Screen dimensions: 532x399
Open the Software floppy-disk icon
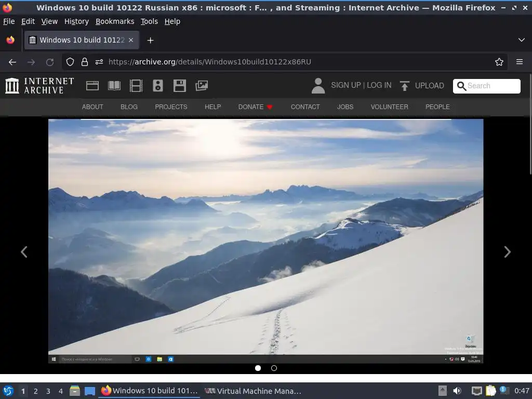click(x=179, y=86)
